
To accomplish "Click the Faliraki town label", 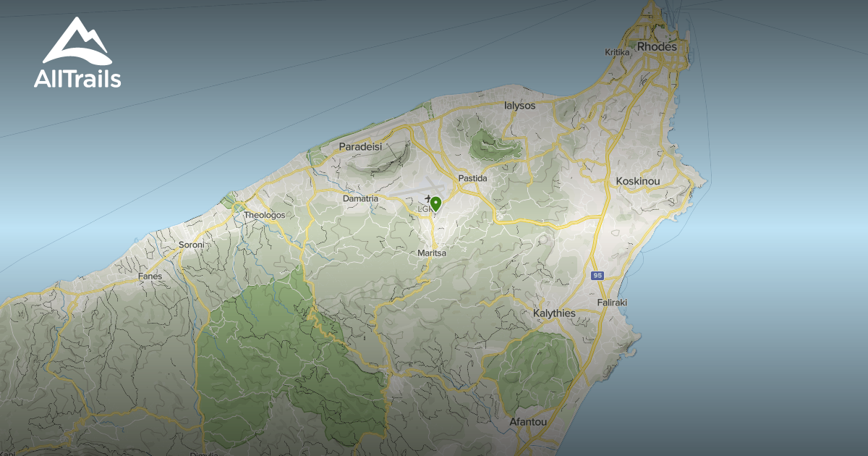I will click(x=614, y=302).
